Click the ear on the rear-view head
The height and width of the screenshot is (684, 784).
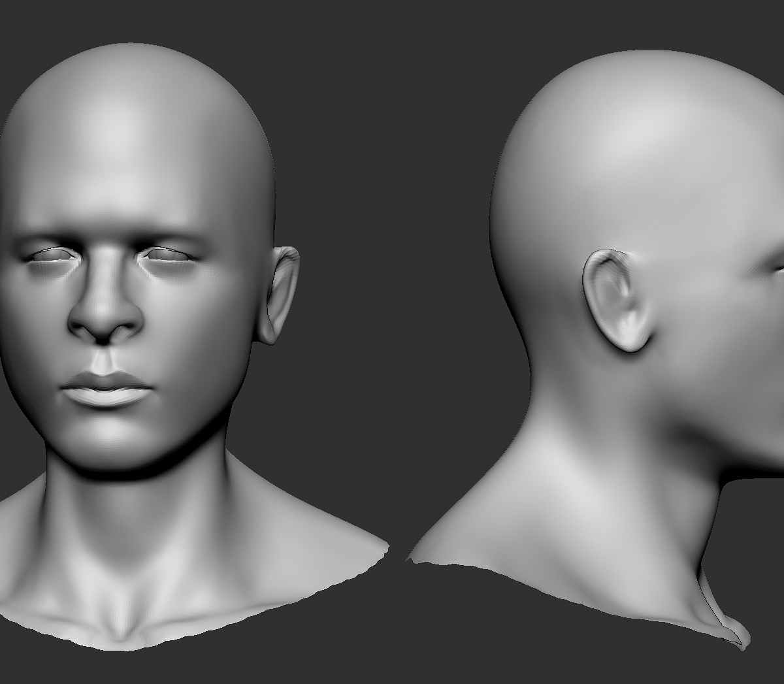pos(617,302)
